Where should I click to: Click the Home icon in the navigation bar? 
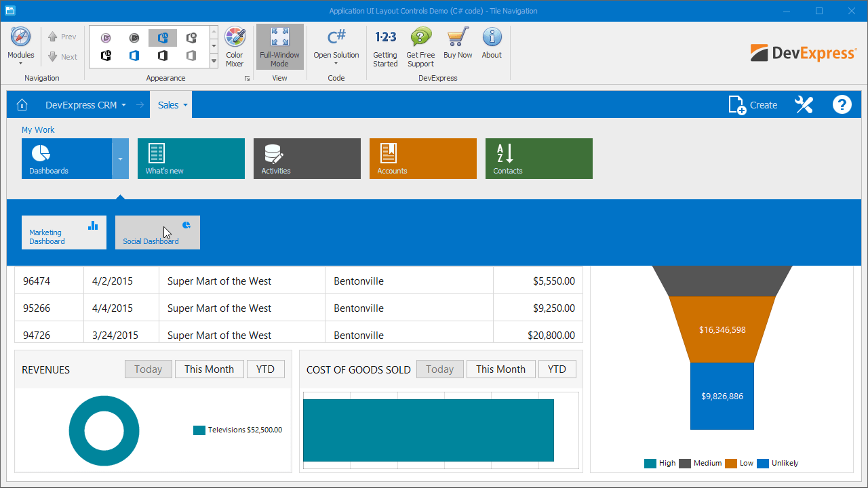[x=22, y=104]
